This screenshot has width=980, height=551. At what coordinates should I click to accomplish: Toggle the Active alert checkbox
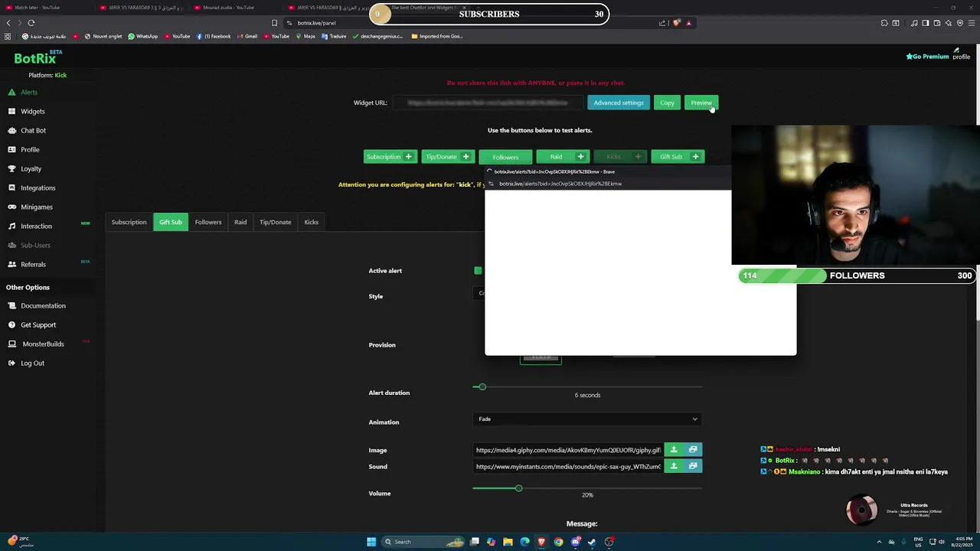coord(478,270)
